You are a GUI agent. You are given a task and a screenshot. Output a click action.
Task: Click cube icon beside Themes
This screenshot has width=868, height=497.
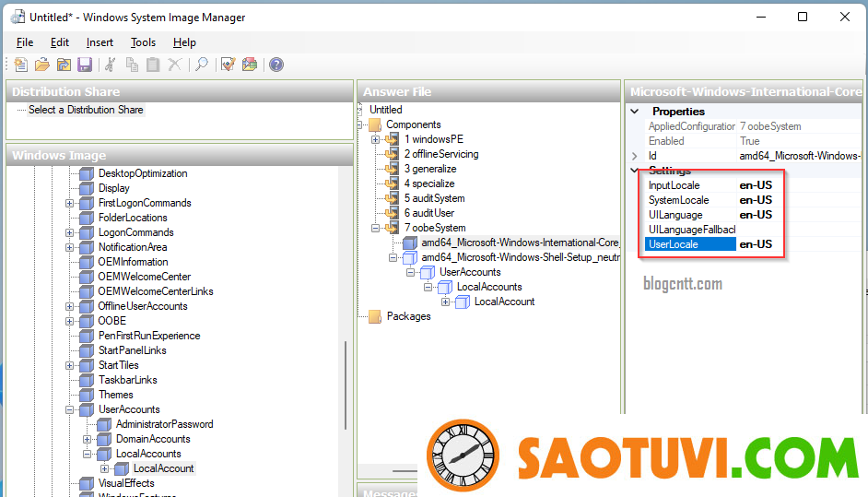pyautogui.click(x=87, y=395)
